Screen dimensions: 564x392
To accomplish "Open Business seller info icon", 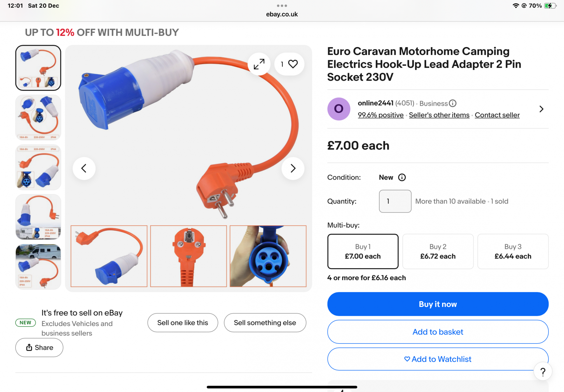I will [453, 103].
